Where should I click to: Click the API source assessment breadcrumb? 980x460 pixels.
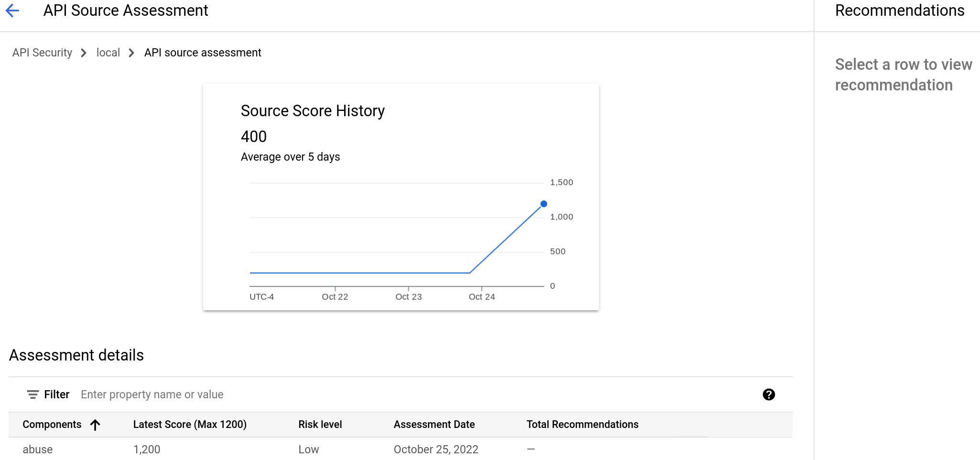203,53
